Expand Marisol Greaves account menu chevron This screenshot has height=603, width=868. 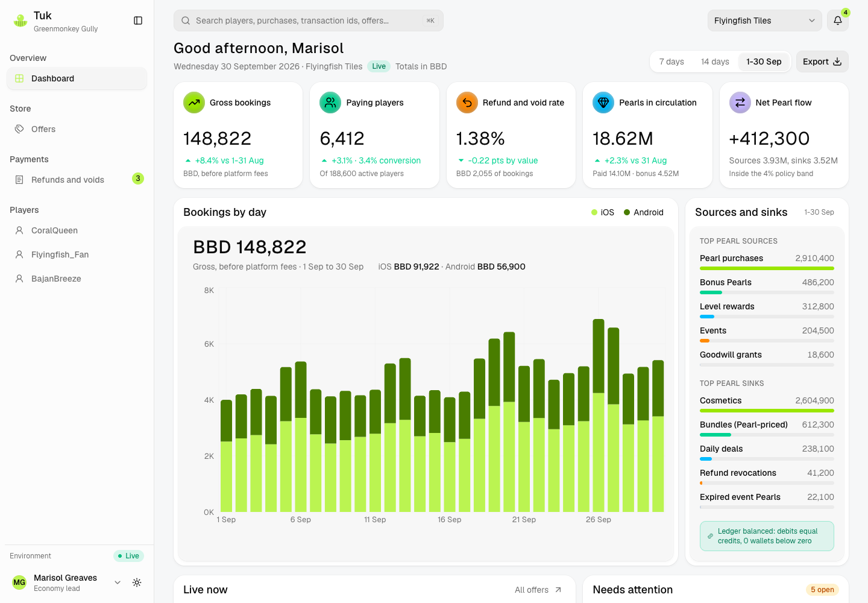point(118,582)
